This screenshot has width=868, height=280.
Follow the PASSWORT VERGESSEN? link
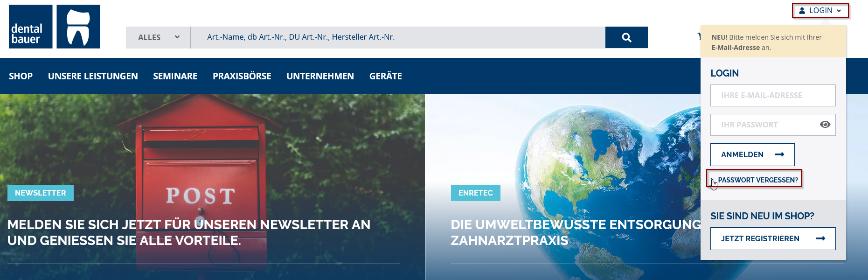(757, 180)
